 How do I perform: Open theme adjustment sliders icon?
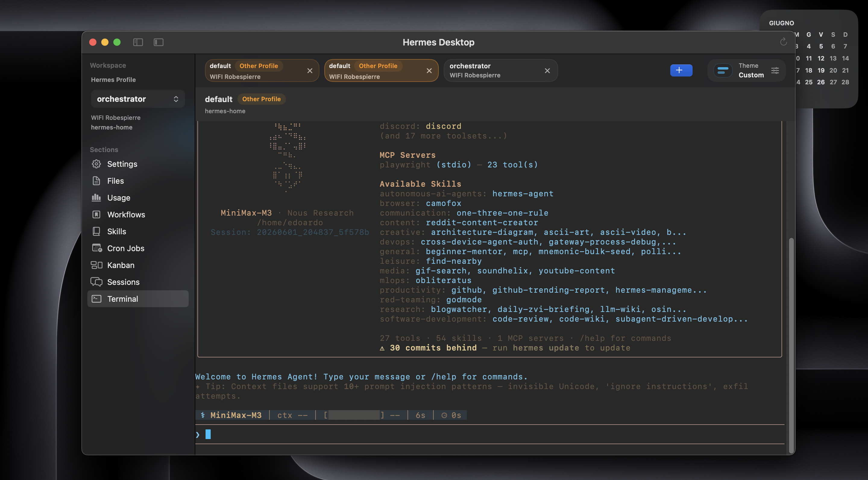click(x=775, y=70)
